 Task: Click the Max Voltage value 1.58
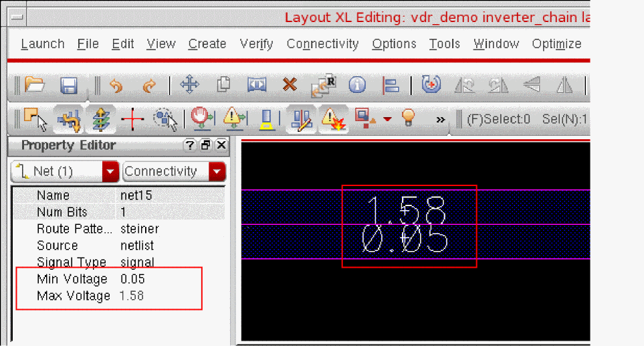click(132, 296)
